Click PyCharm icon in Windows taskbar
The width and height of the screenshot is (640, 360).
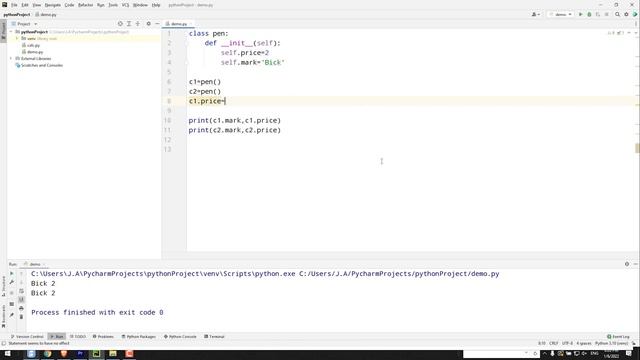point(96,353)
